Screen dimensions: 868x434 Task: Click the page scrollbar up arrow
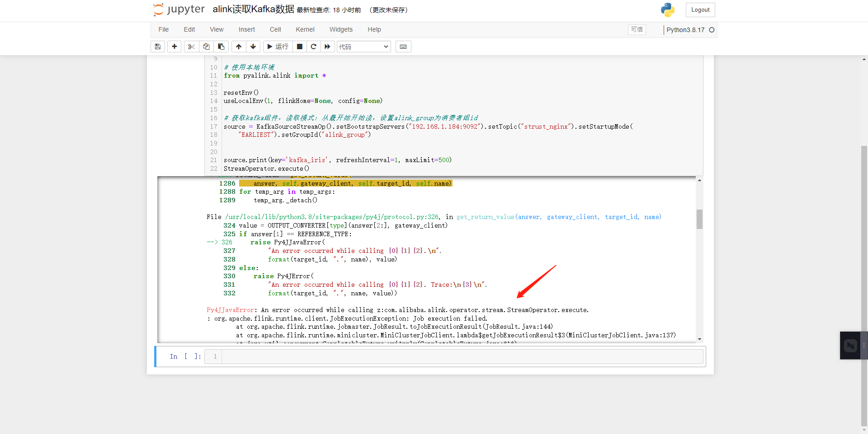tap(864, 59)
